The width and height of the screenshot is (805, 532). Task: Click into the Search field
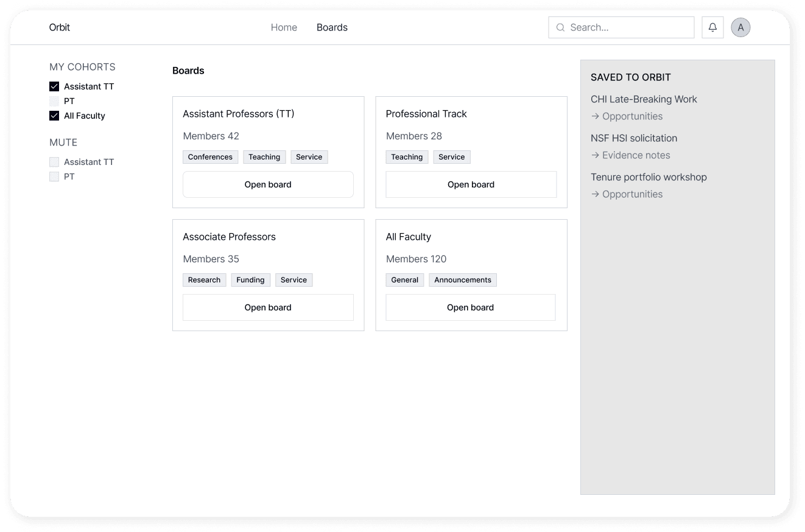(621, 27)
